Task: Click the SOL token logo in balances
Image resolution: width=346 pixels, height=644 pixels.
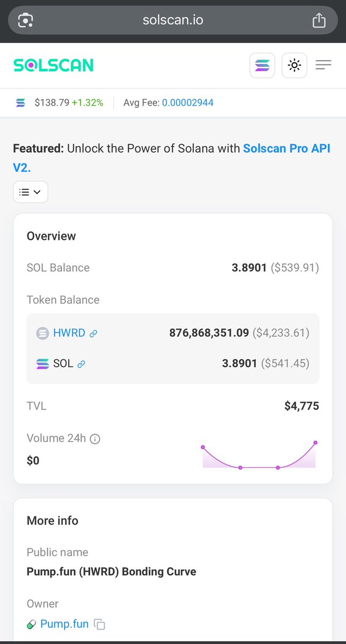Action: (x=42, y=364)
